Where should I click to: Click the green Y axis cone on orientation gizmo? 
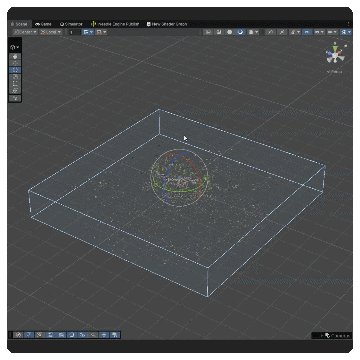335,49
